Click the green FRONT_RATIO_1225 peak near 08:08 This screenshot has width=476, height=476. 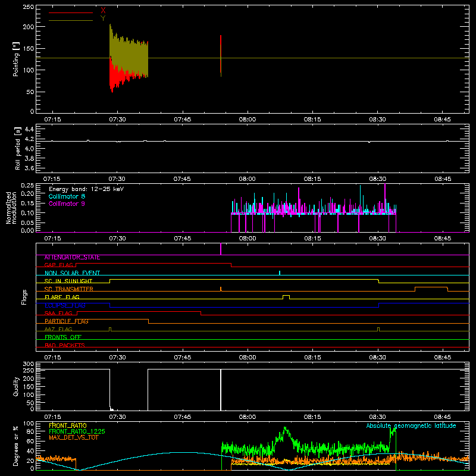[285, 430]
